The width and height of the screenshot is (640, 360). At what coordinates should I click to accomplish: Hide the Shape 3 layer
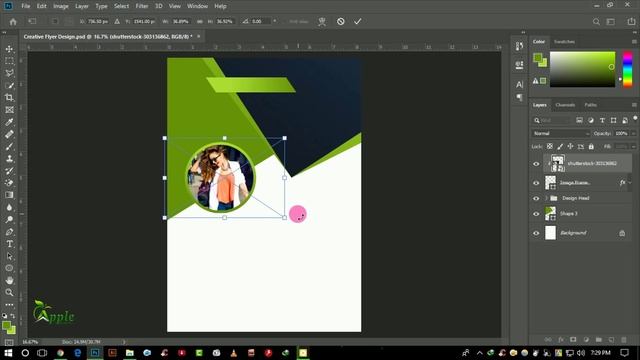tap(536, 214)
